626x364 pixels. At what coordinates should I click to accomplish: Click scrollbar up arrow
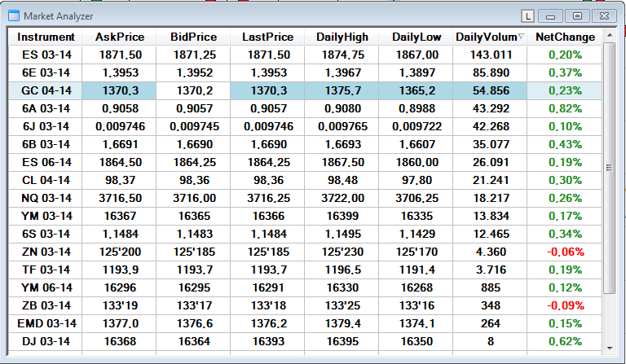(610, 36)
